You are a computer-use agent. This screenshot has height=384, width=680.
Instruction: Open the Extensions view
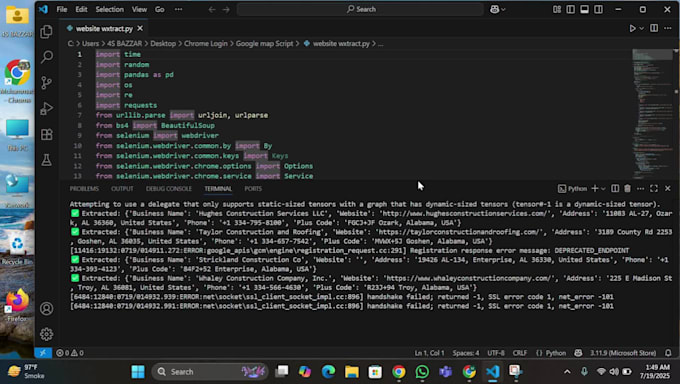(46, 135)
